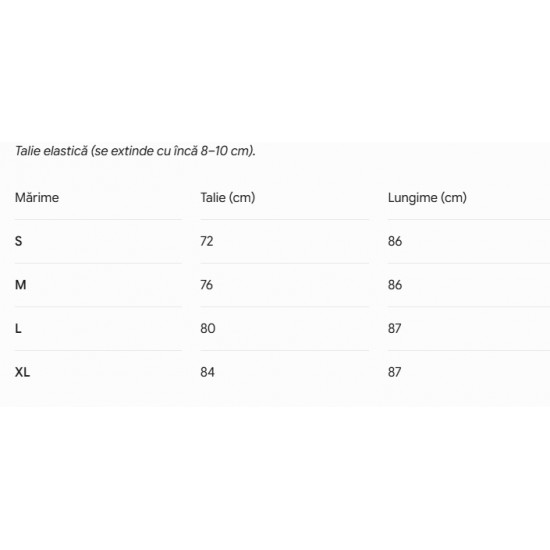Screen dimensions: 550x550
Task: Click waist value 76 for size M
Action: (207, 285)
